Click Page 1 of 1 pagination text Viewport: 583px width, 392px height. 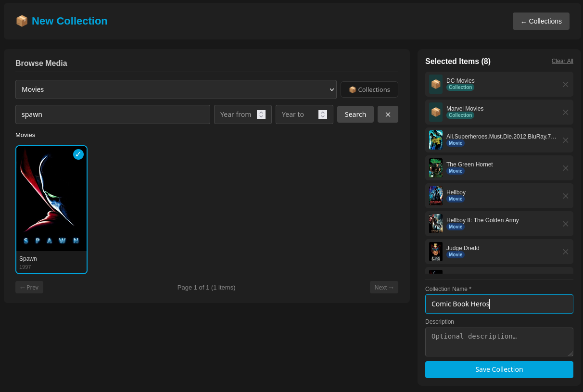click(x=206, y=287)
